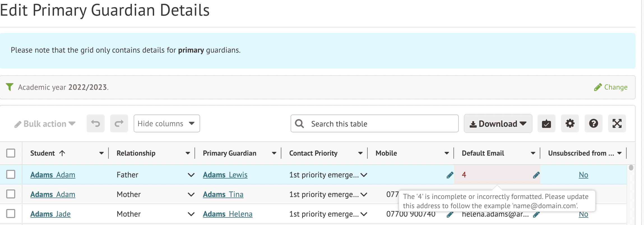Screen dimensions: 644x225
Task: Expand table to fullscreen view
Action: [617, 123]
